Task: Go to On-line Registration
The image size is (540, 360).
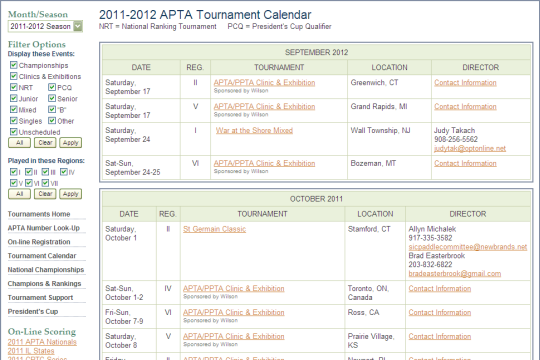Action: pos(39,242)
